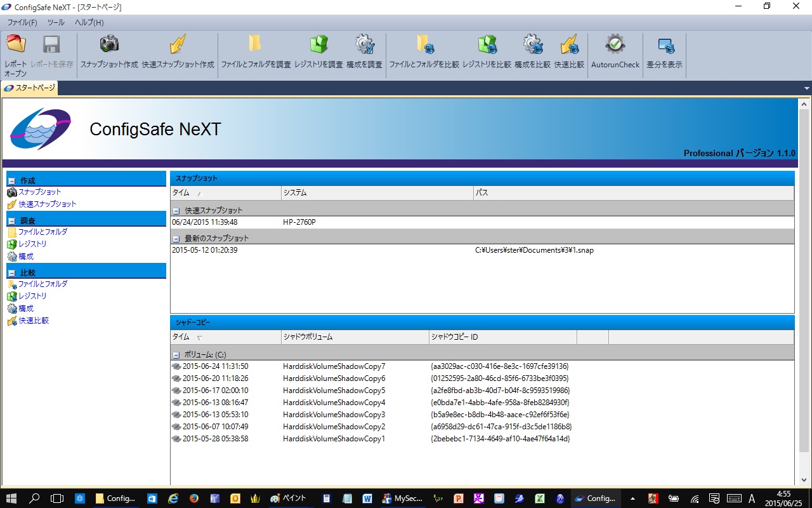
Task: Open Excel from the Windows taskbar
Action: pyautogui.click(x=540, y=498)
